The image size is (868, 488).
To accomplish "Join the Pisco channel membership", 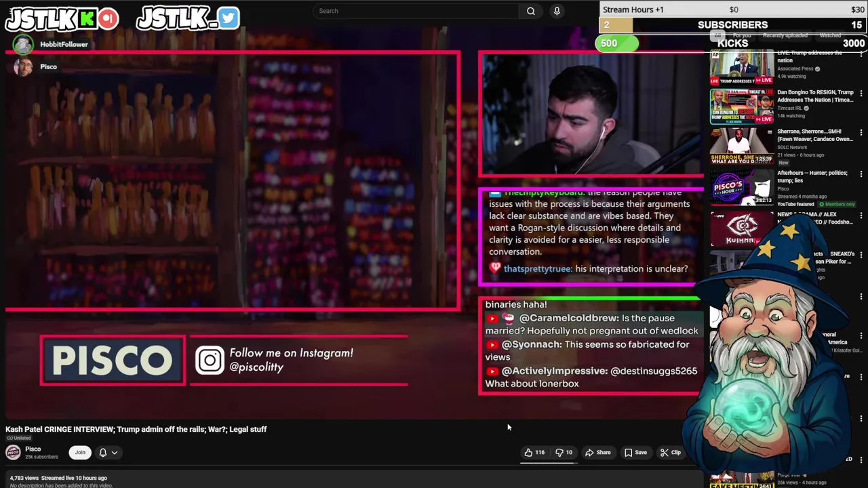I will (x=80, y=452).
